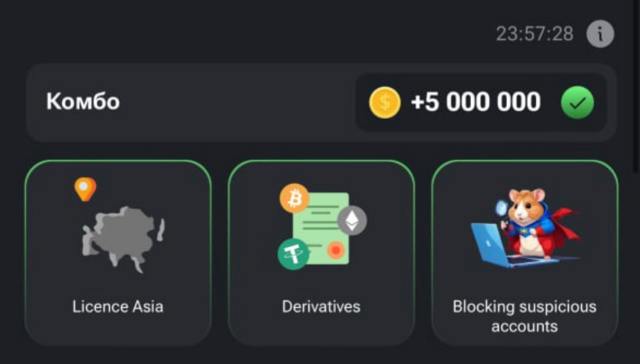The image size is (640, 364).
Task: Tap the Комбо reward banner
Action: [x=321, y=103]
